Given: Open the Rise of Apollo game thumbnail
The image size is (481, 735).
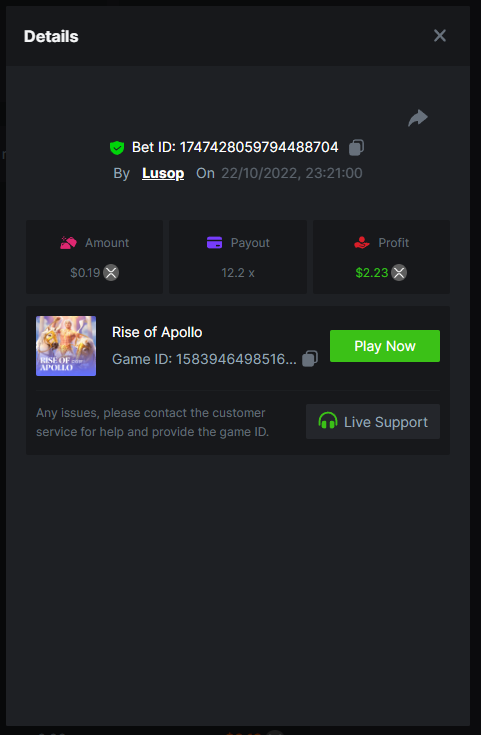Looking at the screenshot, I should (x=66, y=346).
